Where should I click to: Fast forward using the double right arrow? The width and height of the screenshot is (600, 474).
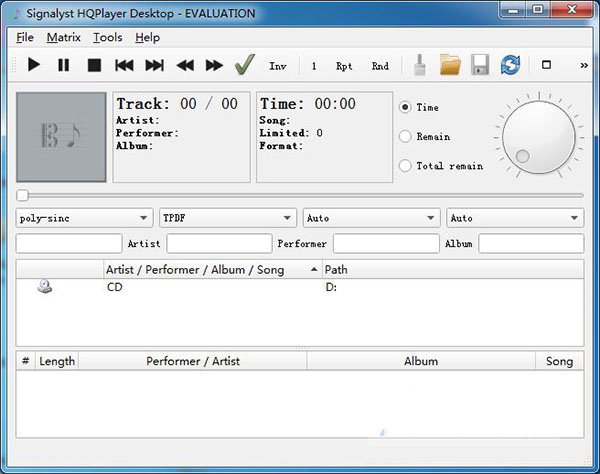pyautogui.click(x=214, y=65)
